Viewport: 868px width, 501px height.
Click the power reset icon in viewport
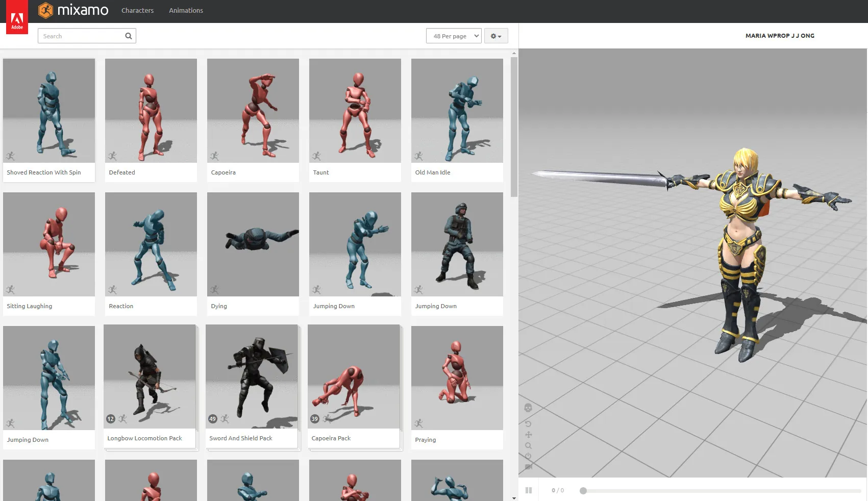528,456
